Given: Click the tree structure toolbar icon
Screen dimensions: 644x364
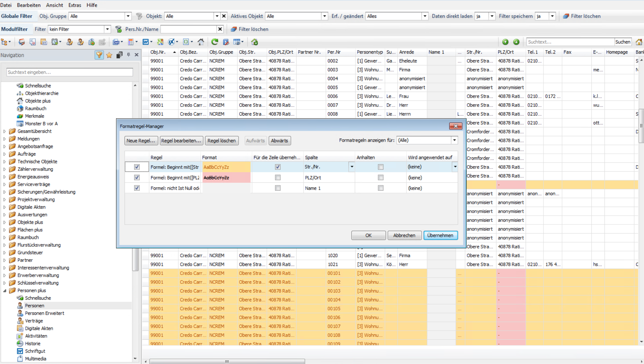Looking at the screenshot, I should 5,42.
